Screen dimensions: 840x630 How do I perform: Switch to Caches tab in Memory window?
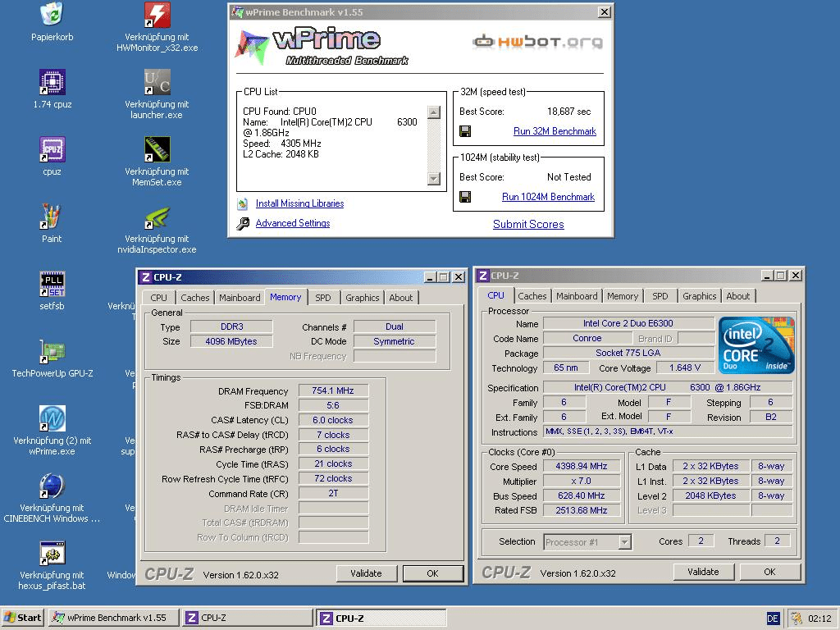tap(195, 298)
